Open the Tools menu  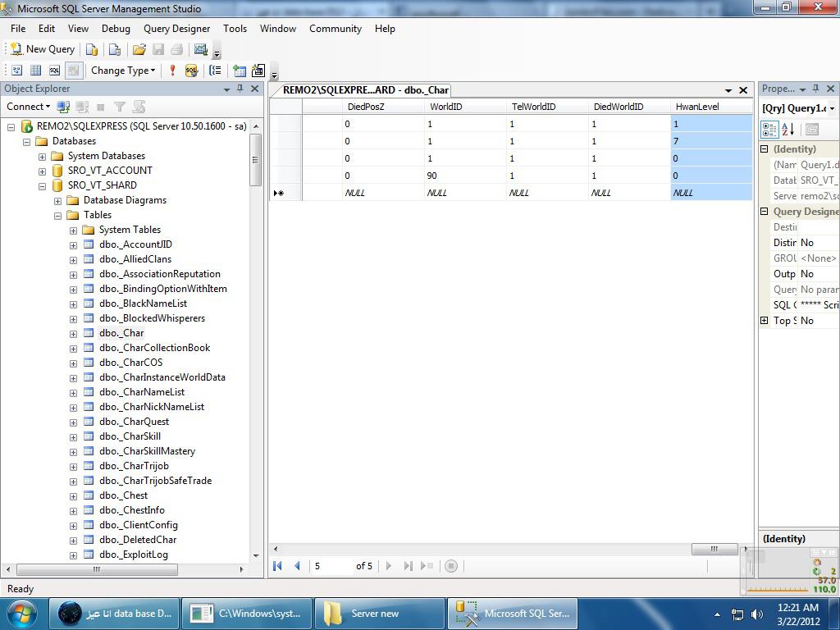[235, 29]
